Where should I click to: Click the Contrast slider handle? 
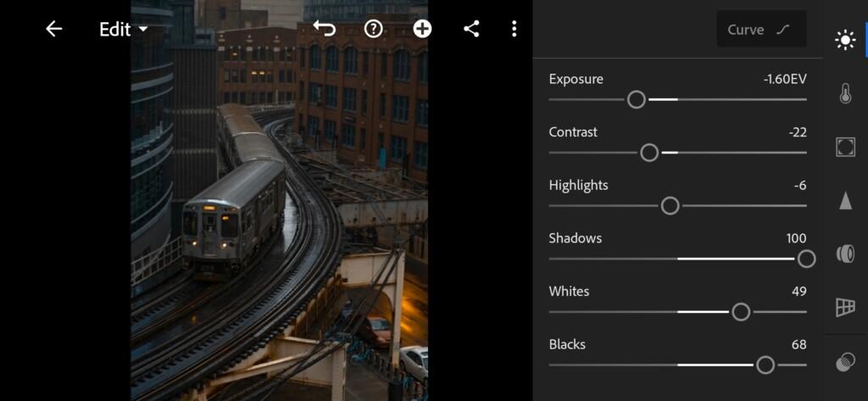(x=649, y=153)
